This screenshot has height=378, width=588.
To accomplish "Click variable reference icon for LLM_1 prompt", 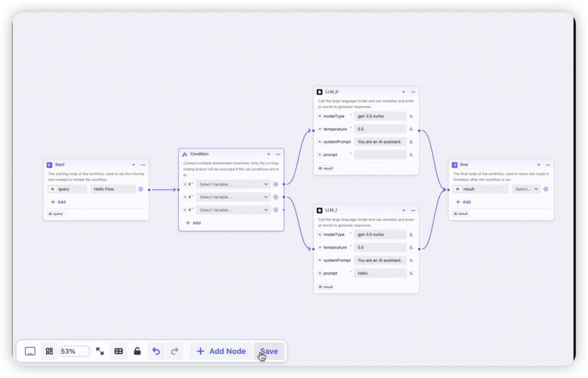I will [x=411, y=273].
